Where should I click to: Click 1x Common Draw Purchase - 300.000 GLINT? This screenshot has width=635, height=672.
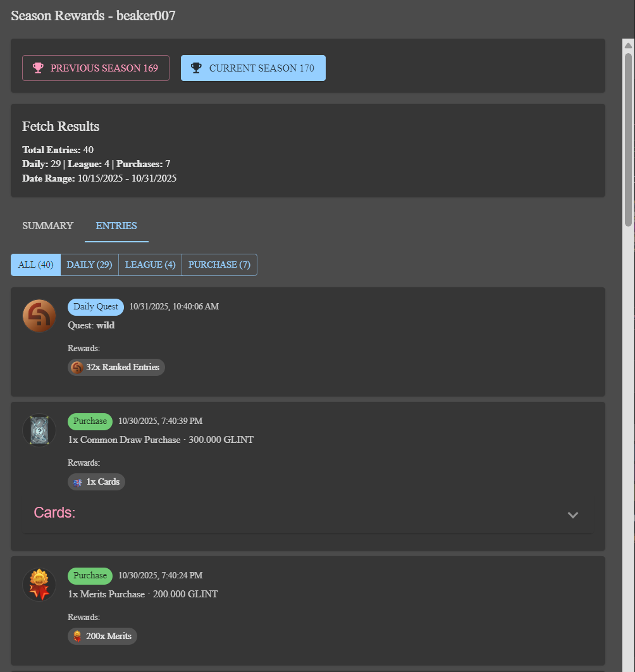pyautogui.click(x=161, y=440)
